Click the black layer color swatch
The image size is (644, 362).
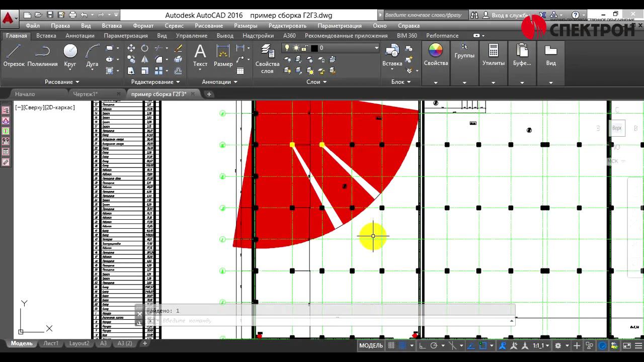coord(314,48)
